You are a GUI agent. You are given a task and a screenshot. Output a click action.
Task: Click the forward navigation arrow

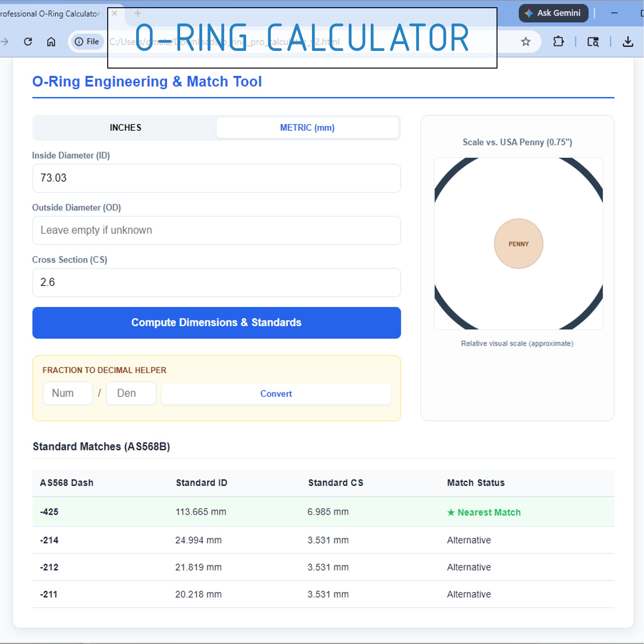[x=4, y=42]
